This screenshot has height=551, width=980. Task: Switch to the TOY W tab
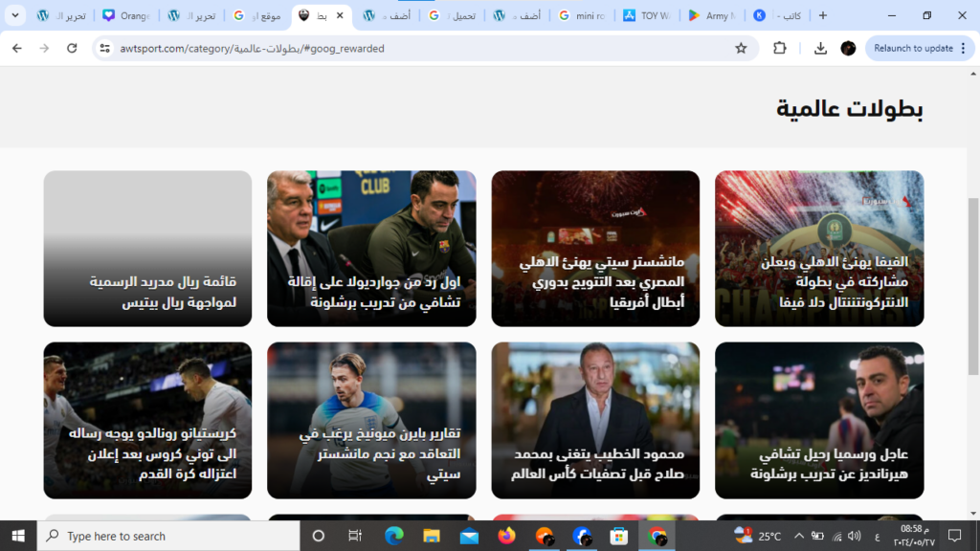647,15
